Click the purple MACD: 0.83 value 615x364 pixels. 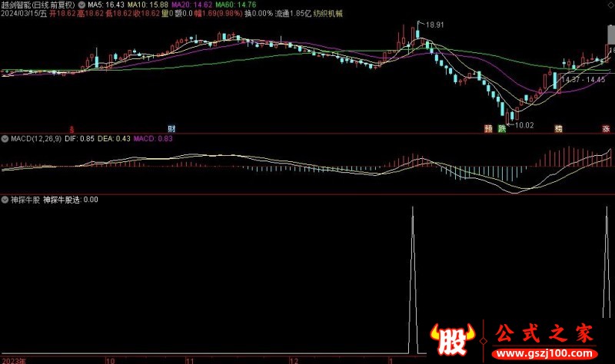pos(153,139)
